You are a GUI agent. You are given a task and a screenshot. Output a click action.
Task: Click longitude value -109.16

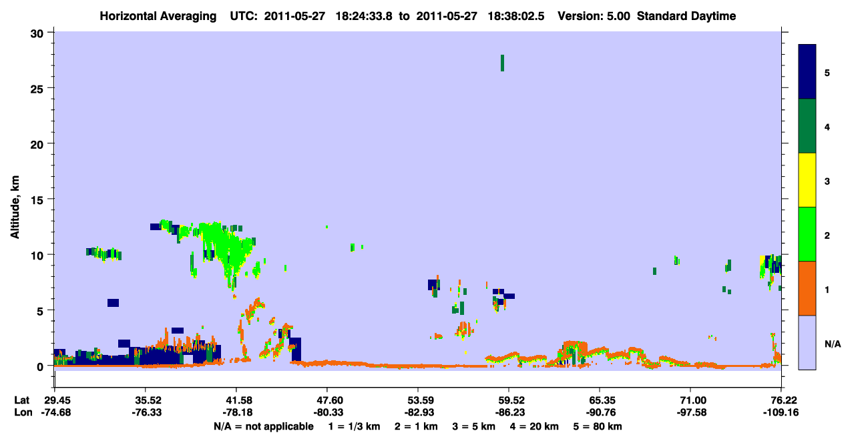tap(781, 412)
